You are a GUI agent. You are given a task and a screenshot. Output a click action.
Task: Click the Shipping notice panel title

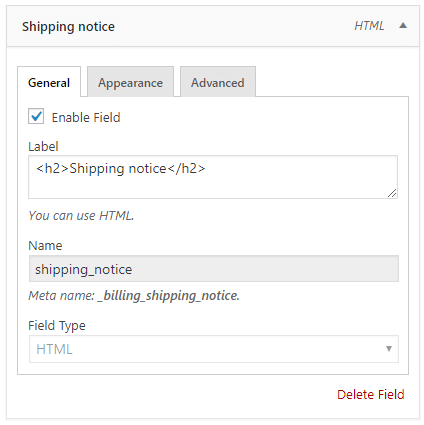[68, 27]
